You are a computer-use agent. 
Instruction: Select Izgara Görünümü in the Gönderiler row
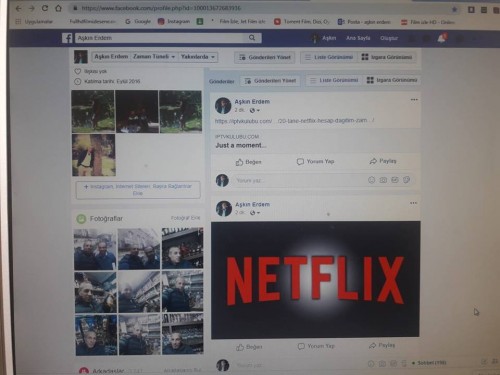[392, 80]
